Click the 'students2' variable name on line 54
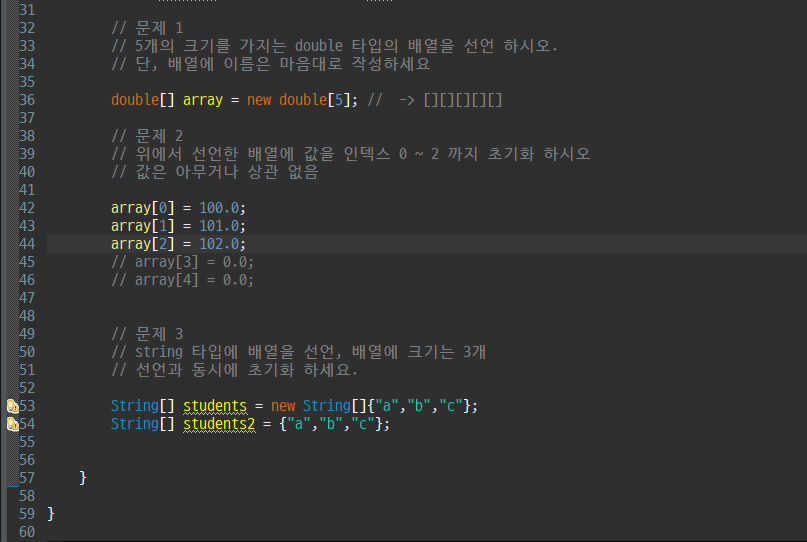Screen dimensions: 807x542 click(x=219, y=424)
